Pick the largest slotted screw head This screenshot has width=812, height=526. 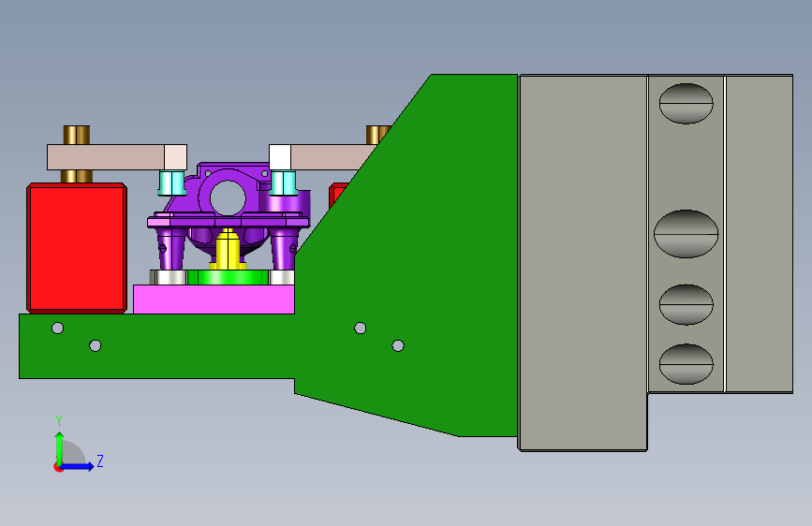[x=687, y=234]
